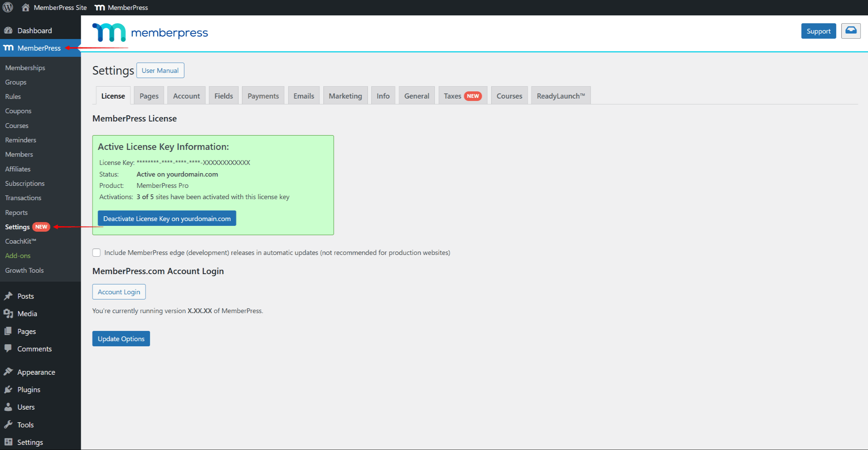The height and width of the screenshot is (450, 868).
Task: Click Deactivate License Key on yourdomain.com
Action: [167, 218]
